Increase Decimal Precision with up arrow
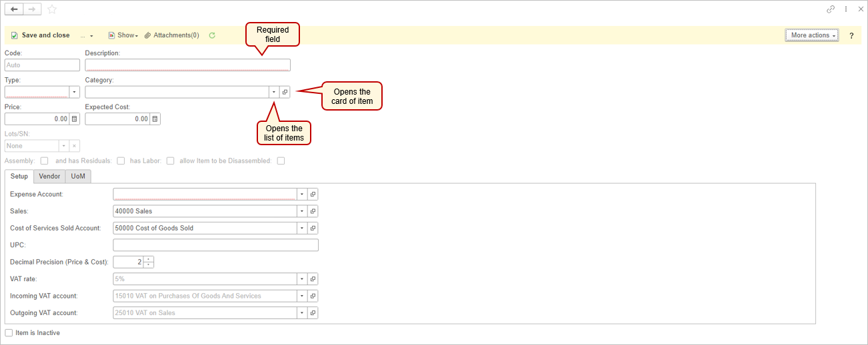 point(149,259)
